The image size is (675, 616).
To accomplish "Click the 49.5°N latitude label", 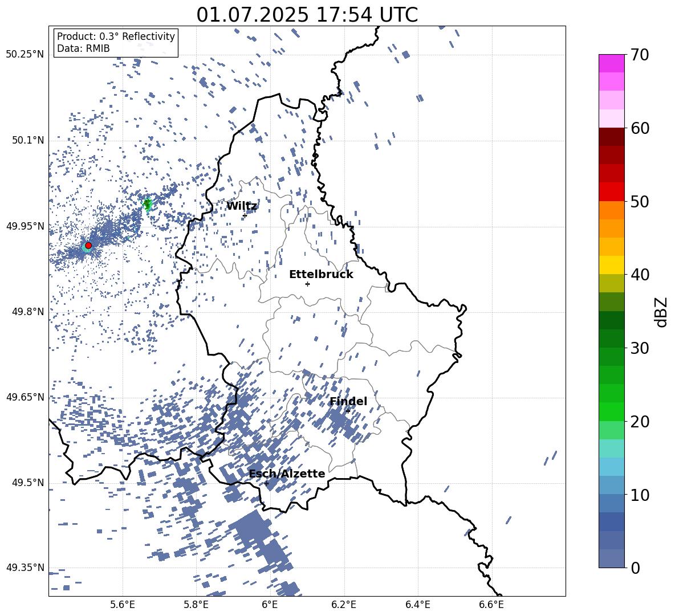I will (x=28, y=482).
